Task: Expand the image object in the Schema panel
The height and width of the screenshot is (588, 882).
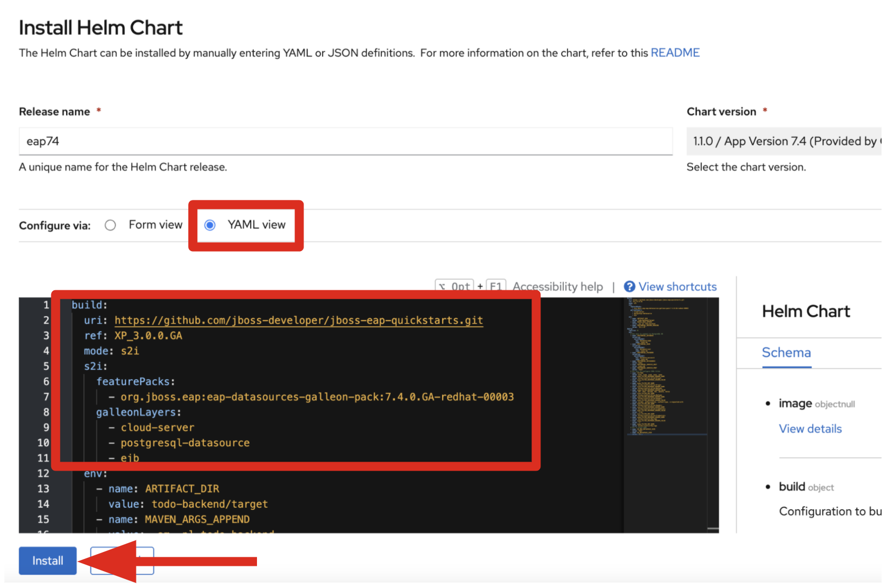Action: point(795,403)
